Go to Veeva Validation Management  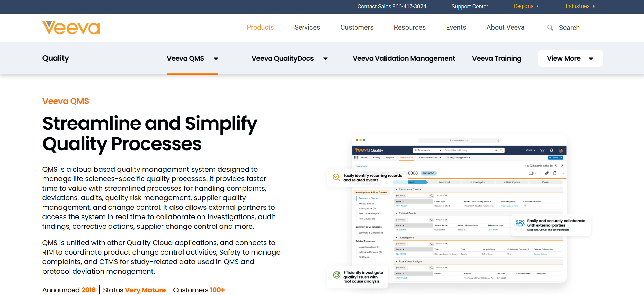point(404,58)
